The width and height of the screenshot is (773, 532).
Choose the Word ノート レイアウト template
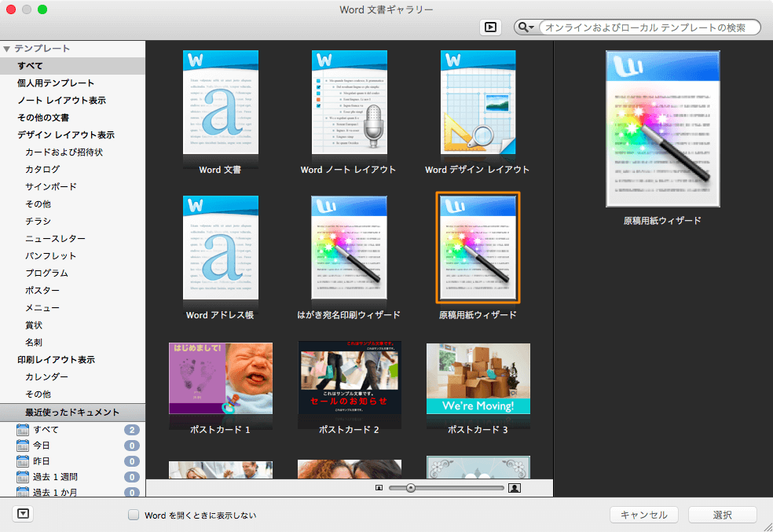(x=349, y=102)
